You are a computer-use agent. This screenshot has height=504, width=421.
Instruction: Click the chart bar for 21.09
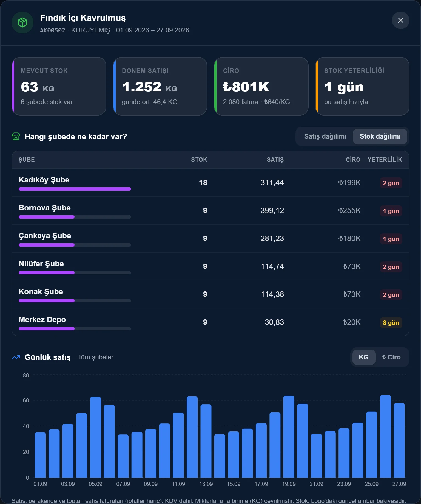316,456
